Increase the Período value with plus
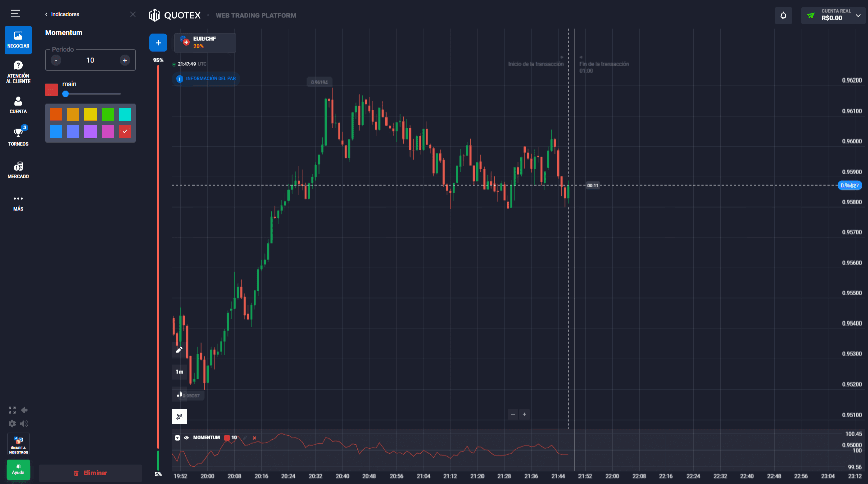 [125, 60]
